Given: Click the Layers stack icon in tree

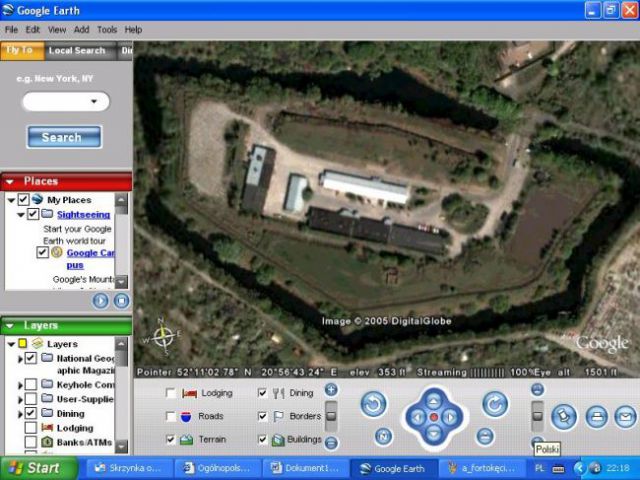Looking at the screenshot, I should click(37, 343).
